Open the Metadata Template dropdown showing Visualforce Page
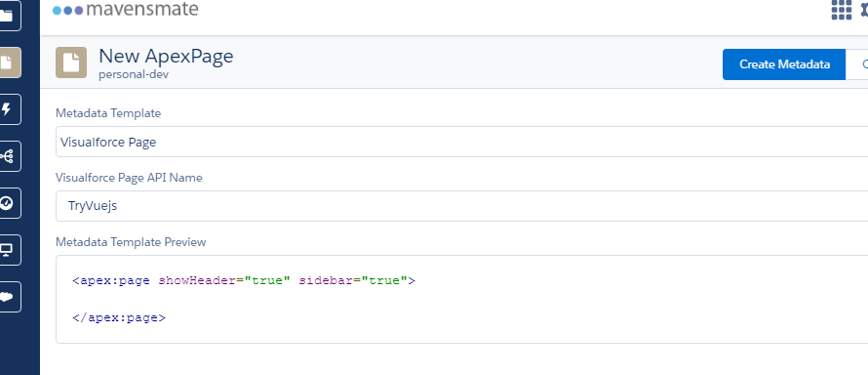Screen dimensions: 868x375 [461, 142]
